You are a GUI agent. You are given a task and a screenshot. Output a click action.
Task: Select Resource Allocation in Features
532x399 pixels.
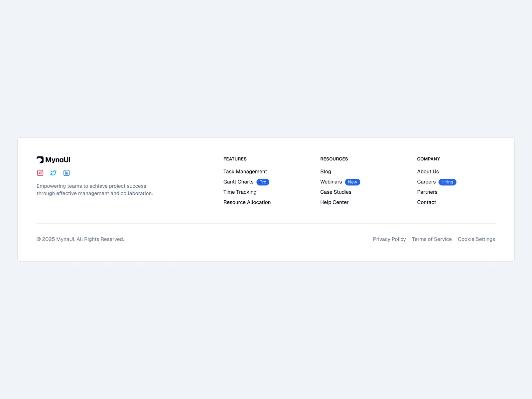click(247, 202)
